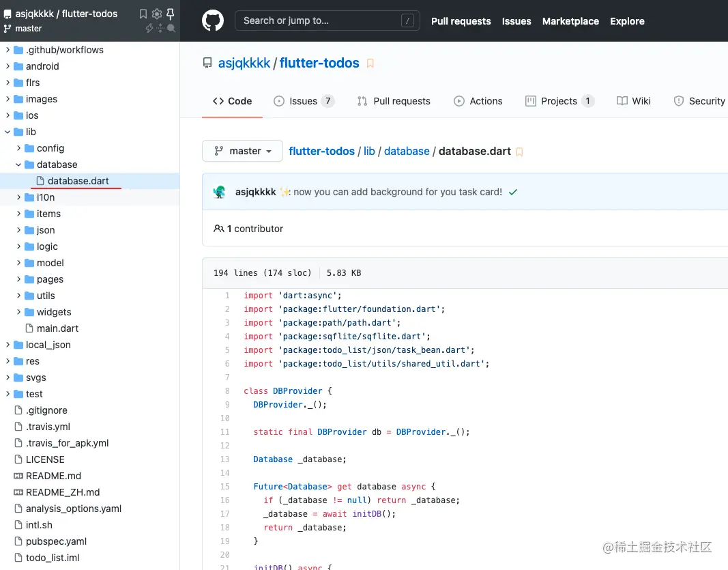
Task: Open the Projects tab
Action: 559,101
